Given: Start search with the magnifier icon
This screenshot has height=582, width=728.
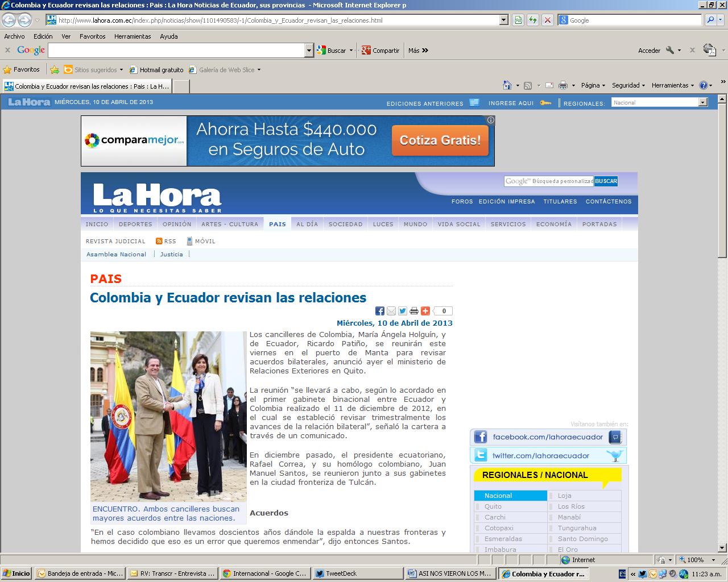Looking at the screenshot, I should tap(710, 20).
